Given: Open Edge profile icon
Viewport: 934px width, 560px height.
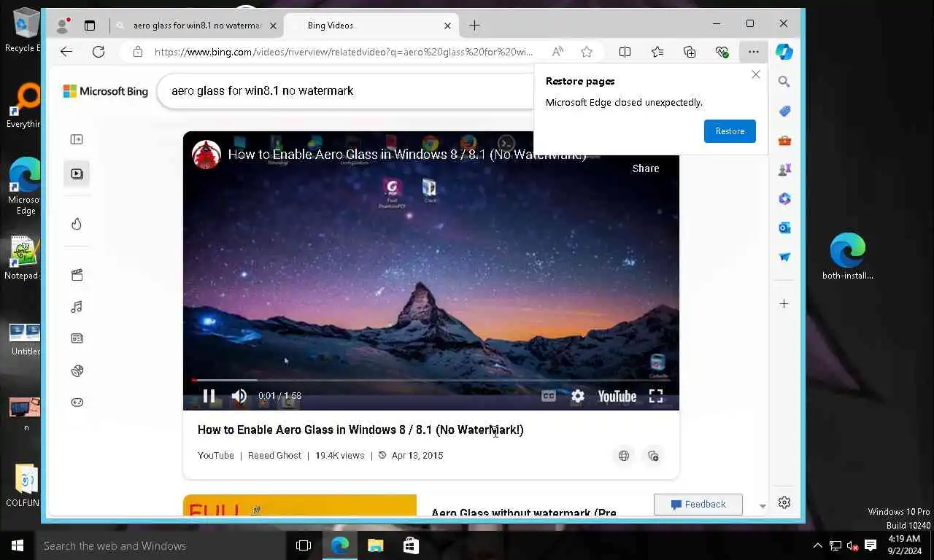Looking at the screenshot, I should click(63, 26).
